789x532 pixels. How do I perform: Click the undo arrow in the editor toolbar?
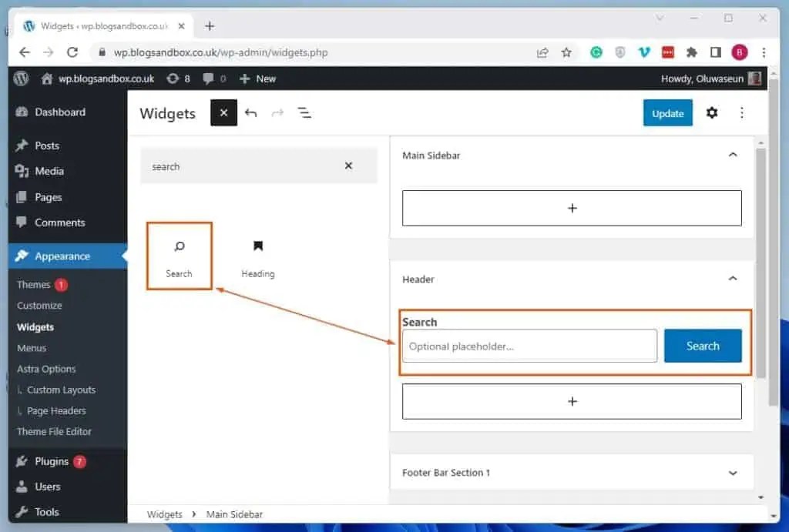[250, 112]
